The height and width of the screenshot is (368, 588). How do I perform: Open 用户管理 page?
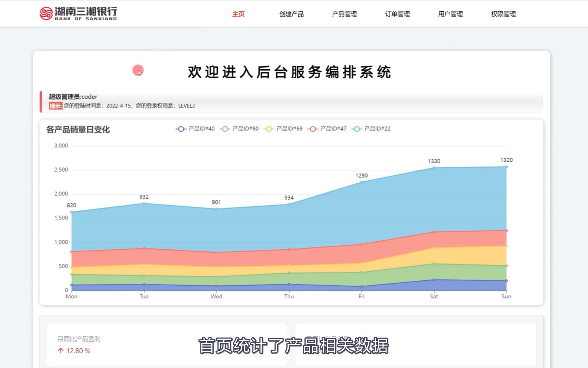pos(450,14)
